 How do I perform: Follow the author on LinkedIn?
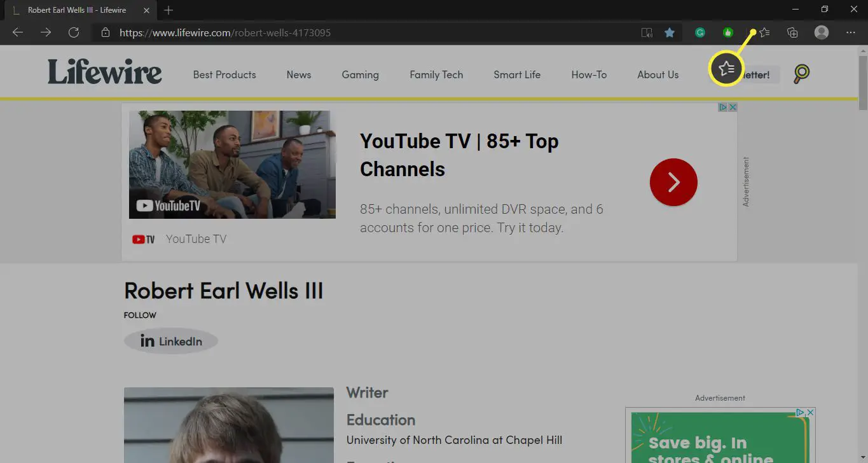171,342
